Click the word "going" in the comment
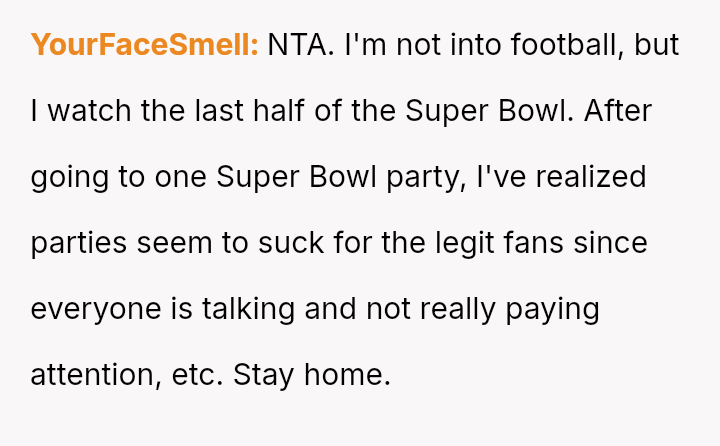720x446 pixels. 69,177
